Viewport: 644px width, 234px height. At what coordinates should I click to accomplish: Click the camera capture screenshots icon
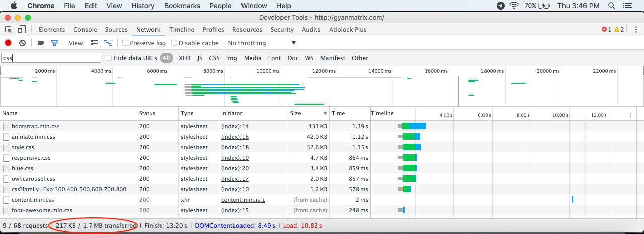pos(41,43)
